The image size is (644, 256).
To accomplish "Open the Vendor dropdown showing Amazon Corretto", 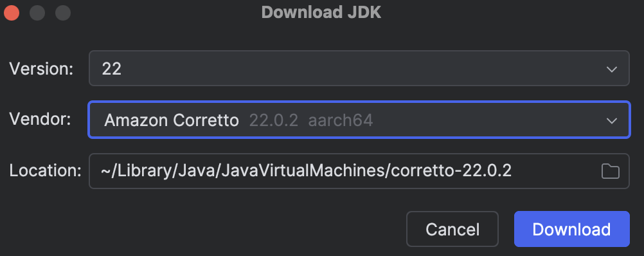I will (x=359, y=120).
